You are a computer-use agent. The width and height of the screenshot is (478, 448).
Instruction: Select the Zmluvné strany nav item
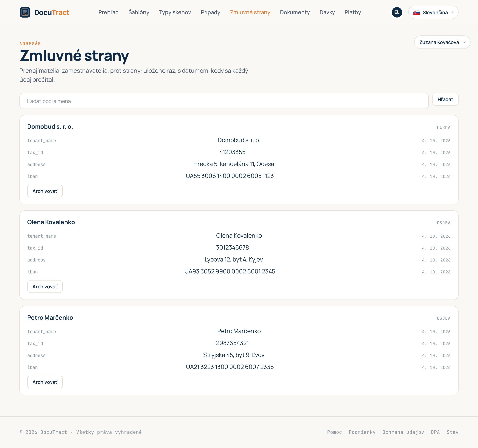pyautogui.click(x=250, y=12)
